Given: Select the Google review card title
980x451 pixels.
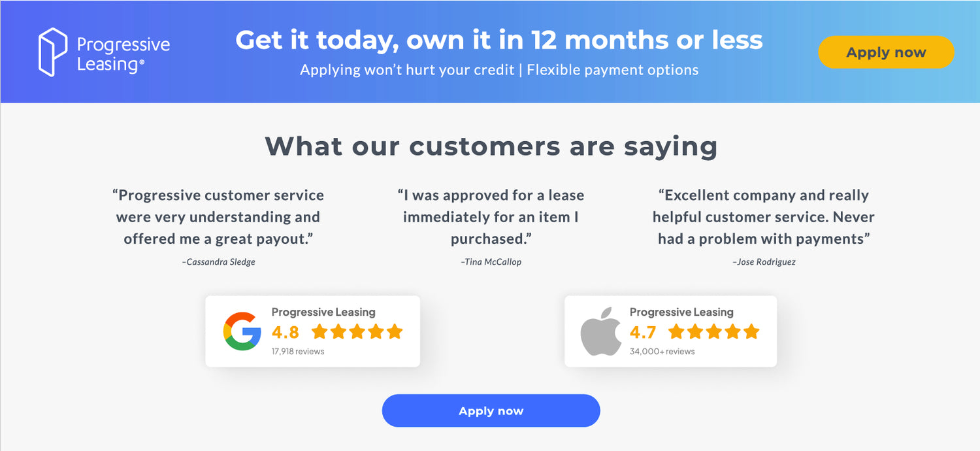Looking at the screenshot, I should click(323, 312).
